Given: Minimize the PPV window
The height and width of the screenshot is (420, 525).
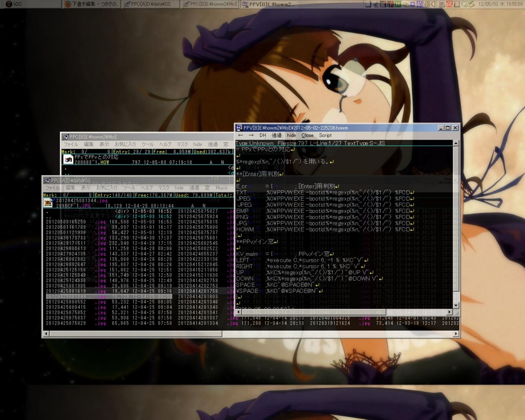Looking at the screenshot, I should point(441,128).
